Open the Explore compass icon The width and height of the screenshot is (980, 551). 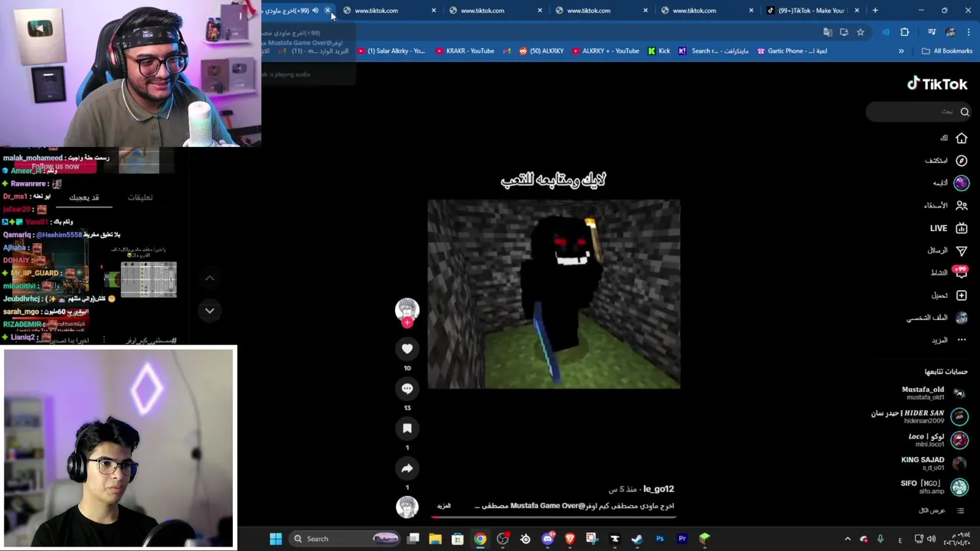pyautogui.click(x=962, y=161)
